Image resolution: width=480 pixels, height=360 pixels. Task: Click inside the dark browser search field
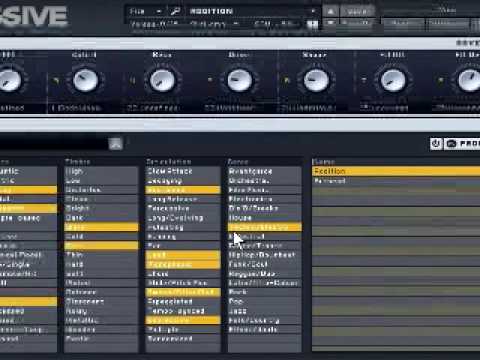pyautogui.click(x=53, y=144)
